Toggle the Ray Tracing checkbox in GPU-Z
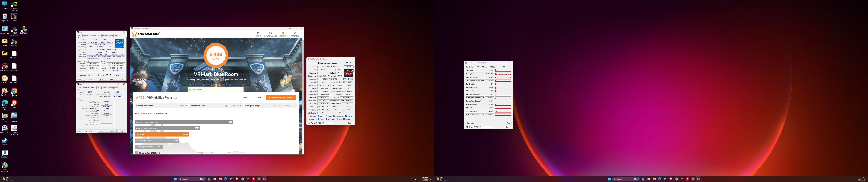868x182 pixels. pos(327,119)
